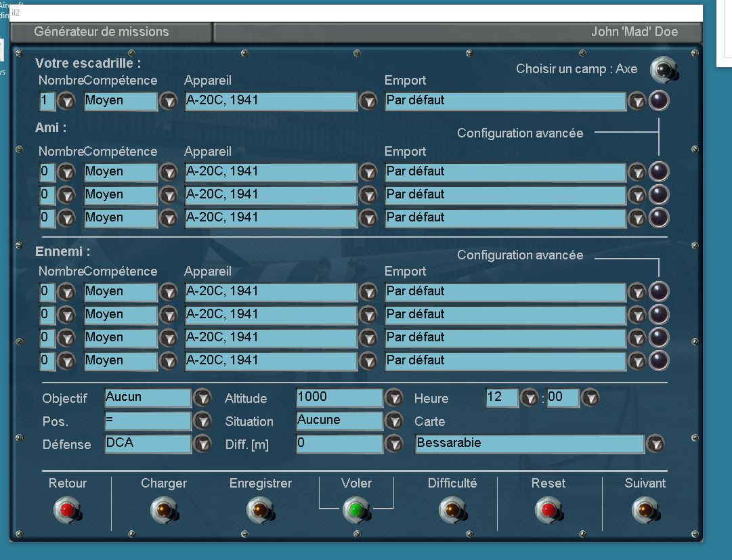The width and height of the screenshot is (732, 560).
Task: Click the Enregistrer round button
Action: coord(259,509)
